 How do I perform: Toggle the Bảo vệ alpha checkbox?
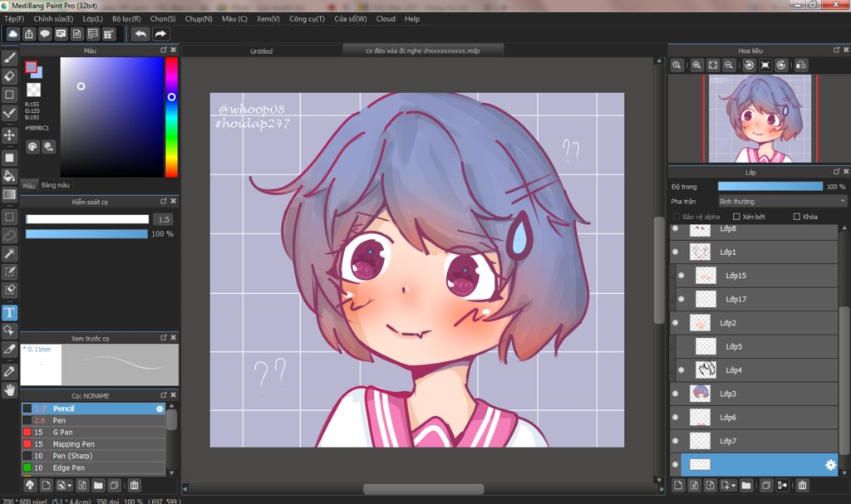click(676, 217)
